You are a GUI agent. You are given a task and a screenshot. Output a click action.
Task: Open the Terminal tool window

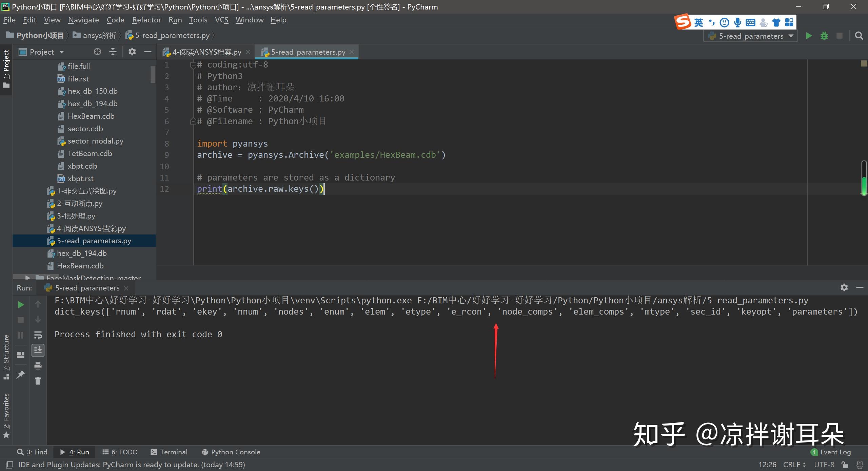[169, 452]
